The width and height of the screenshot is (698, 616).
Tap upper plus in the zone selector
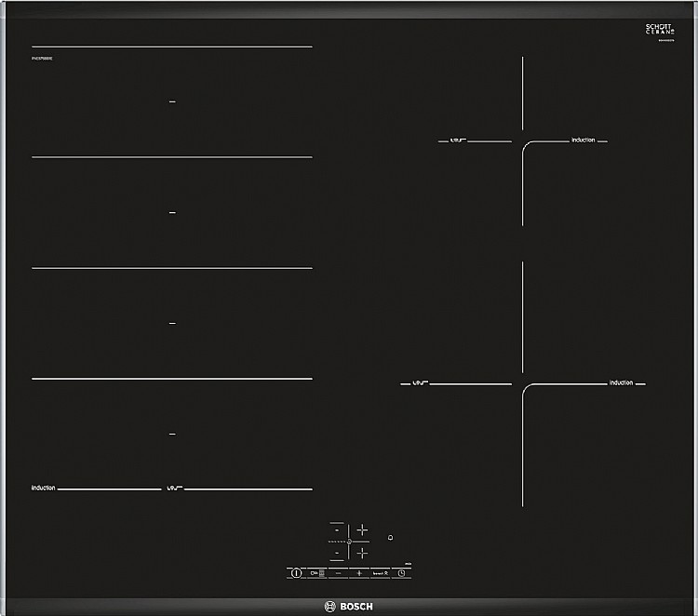(x=362, y=529)
